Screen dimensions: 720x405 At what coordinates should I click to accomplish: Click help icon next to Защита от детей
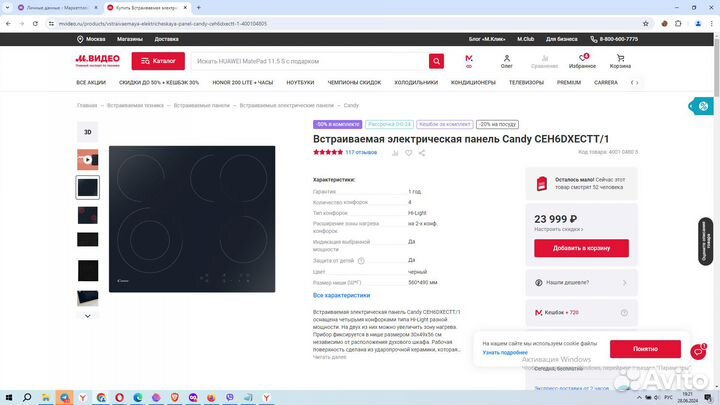pos(361,261)
